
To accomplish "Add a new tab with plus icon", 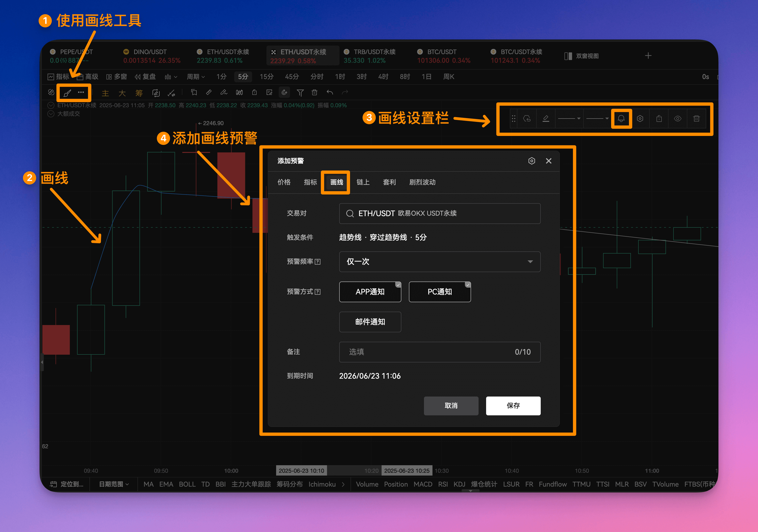I will coord(648,56).
